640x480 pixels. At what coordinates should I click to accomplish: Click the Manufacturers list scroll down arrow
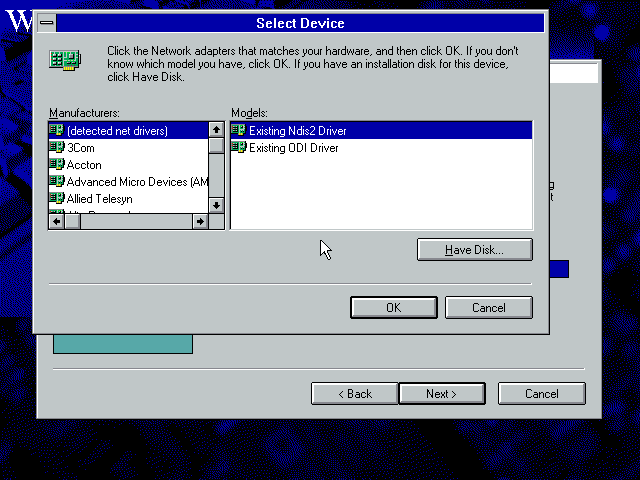[216, 205]
